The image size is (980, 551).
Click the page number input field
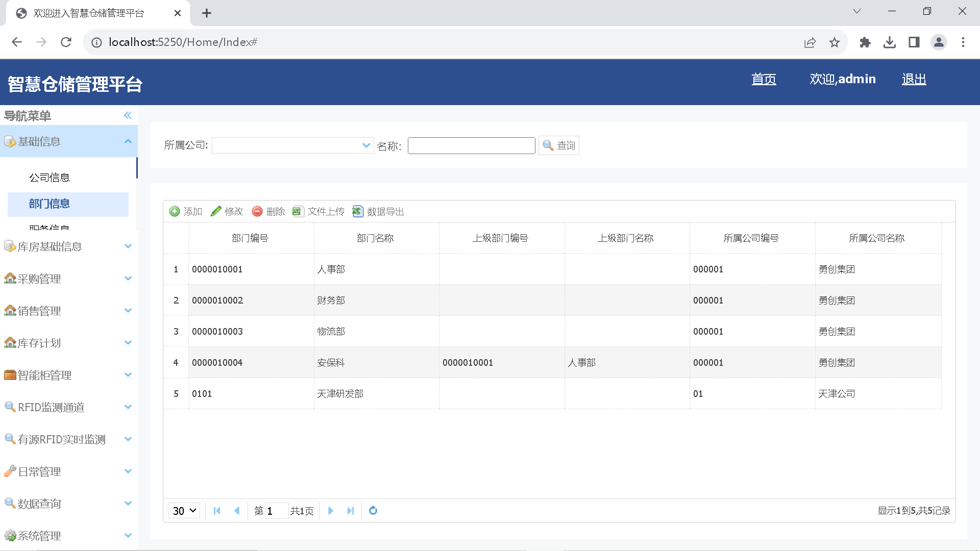click(x=277, y=511)
